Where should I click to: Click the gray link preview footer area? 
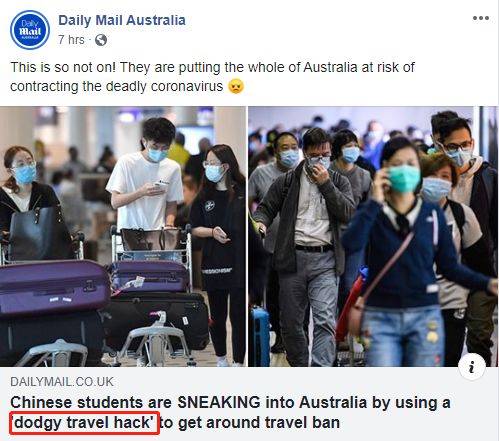(x=249, y=404)
